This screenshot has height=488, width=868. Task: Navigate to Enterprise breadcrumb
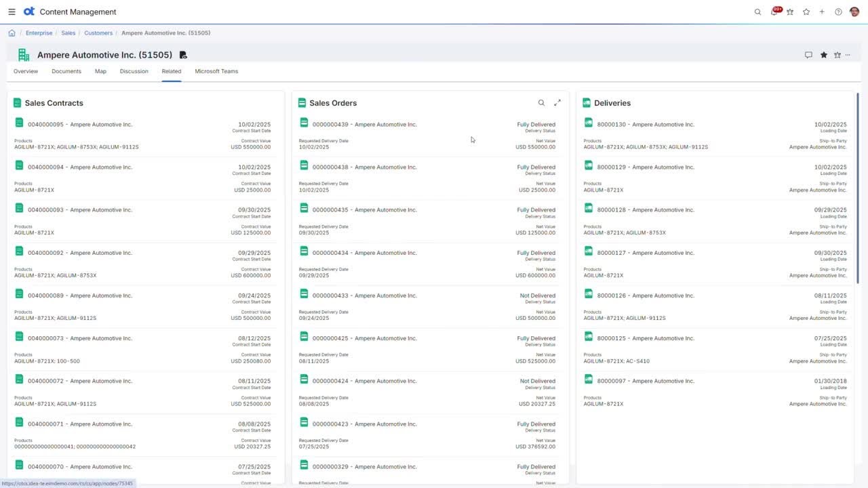[x=39, y=33]
